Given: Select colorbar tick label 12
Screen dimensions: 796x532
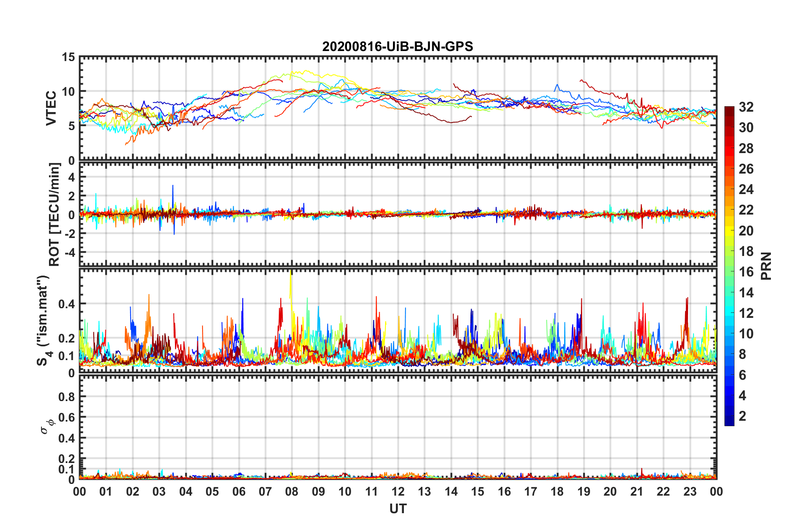Looking at the screenshot, I should tap(746, 313).
